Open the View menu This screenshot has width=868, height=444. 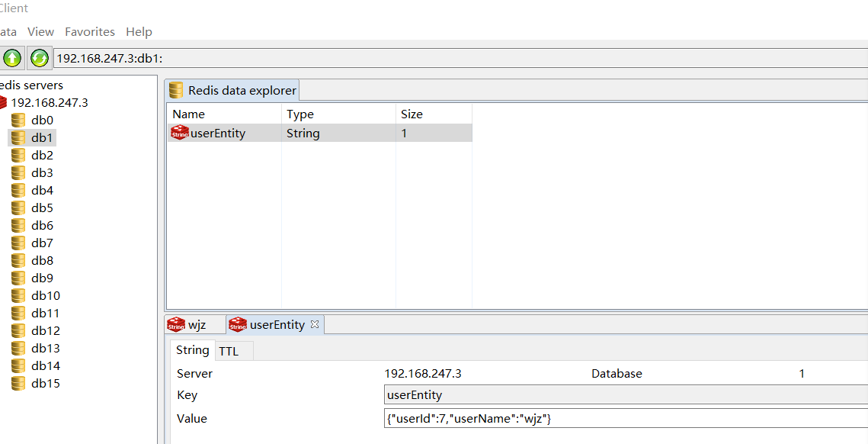[41, 31]
